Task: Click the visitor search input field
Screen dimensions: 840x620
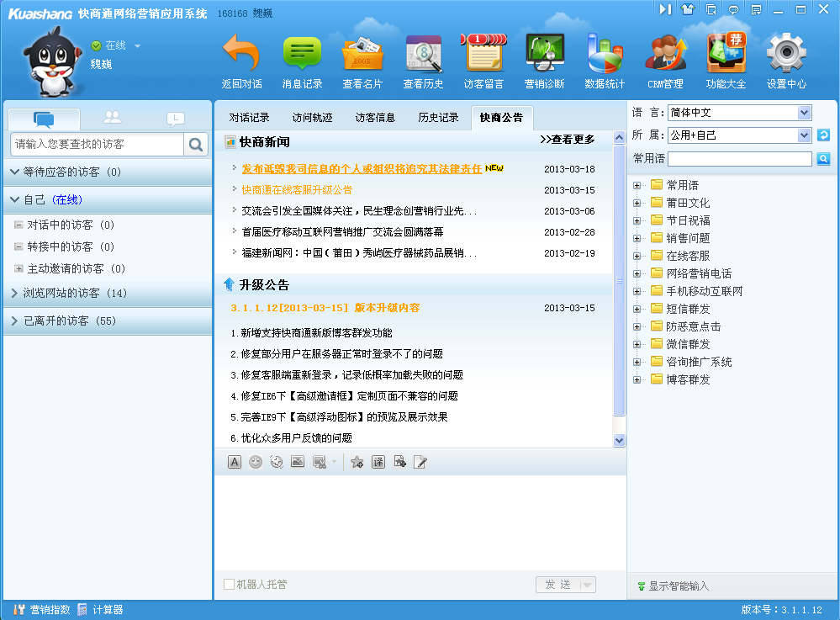Action: point(97,145)
